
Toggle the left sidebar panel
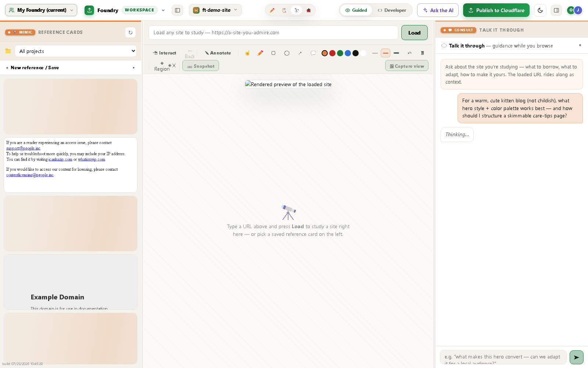[x=178, y=10]
